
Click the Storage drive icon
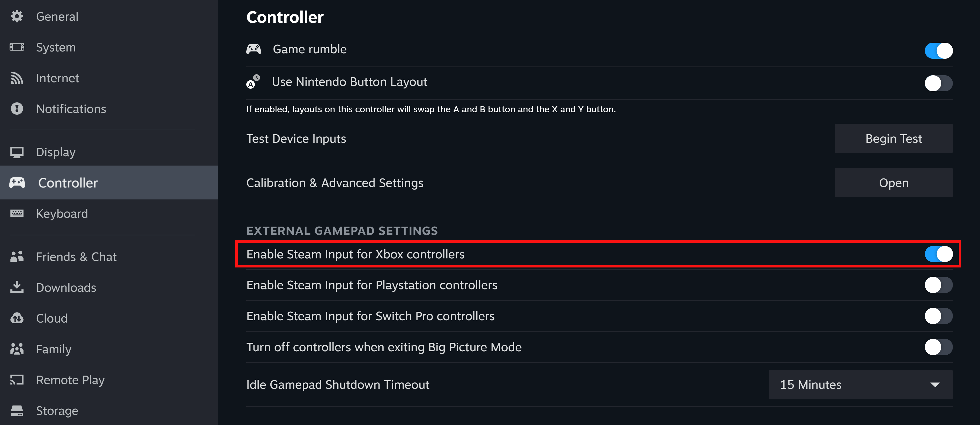17,411
